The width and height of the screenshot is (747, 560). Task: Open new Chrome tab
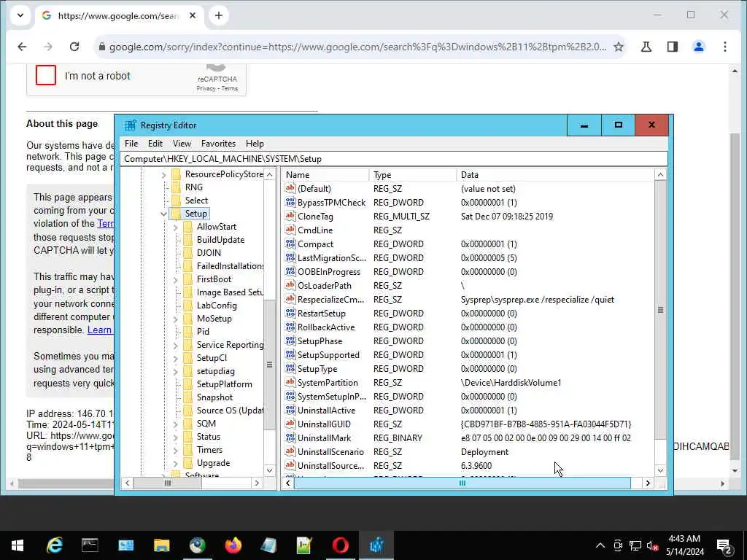pos(218,16)
